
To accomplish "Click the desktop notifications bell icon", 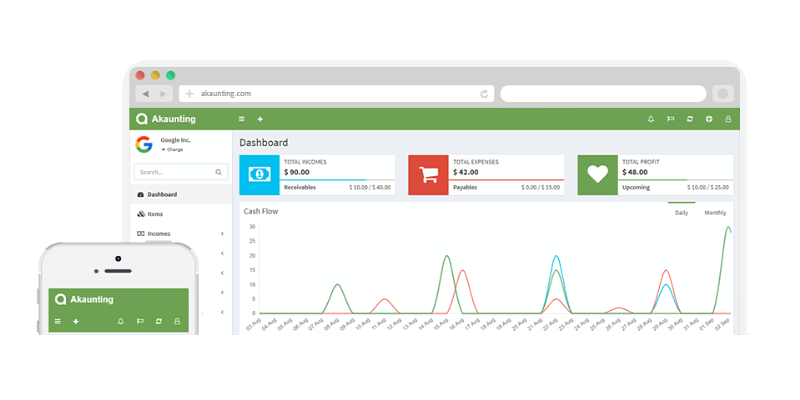I will [651, 119].
